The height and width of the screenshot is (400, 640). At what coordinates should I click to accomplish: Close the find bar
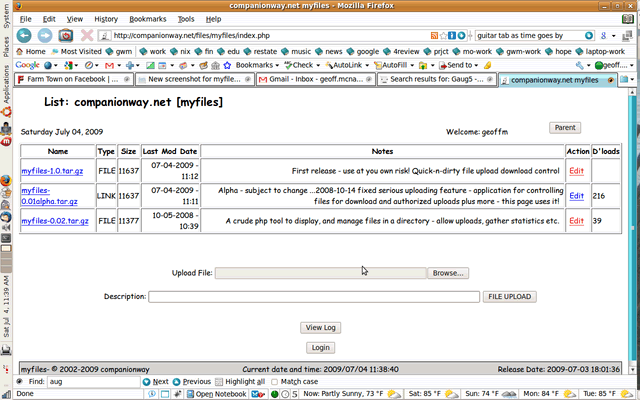[19, 381]
